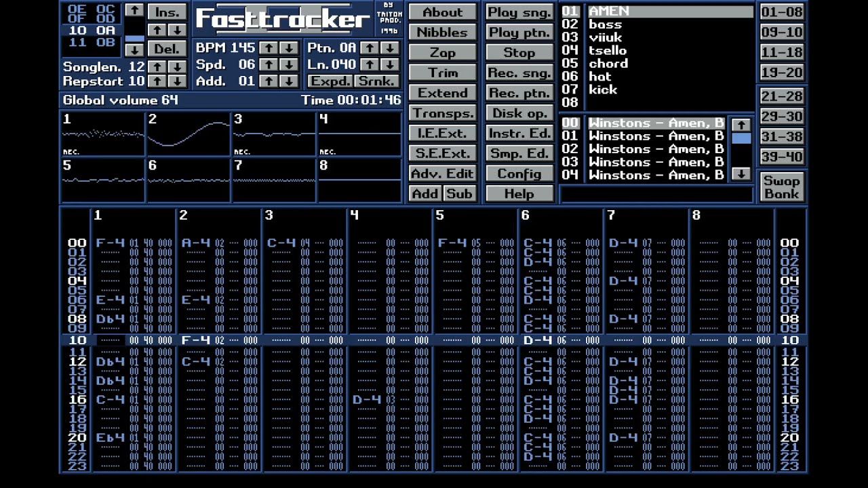Increase Spd. value with up arrow
868x488 pixels.
coord(269,64)
